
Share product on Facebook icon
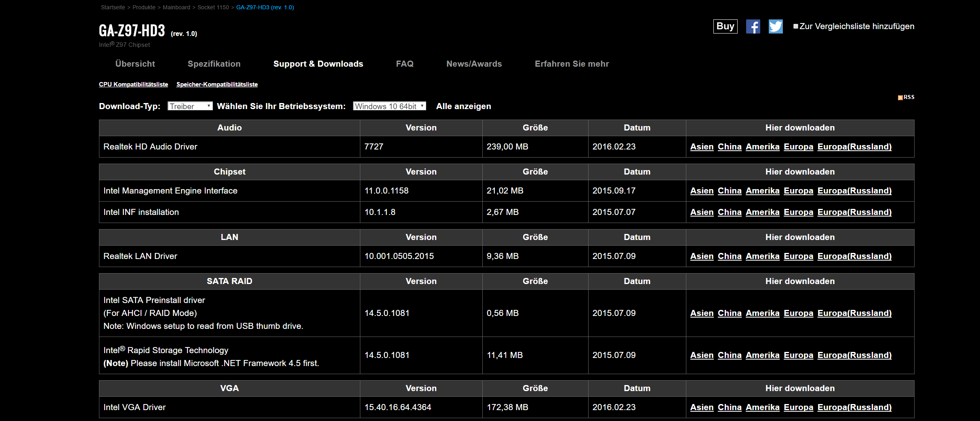[x=753, y=27]
